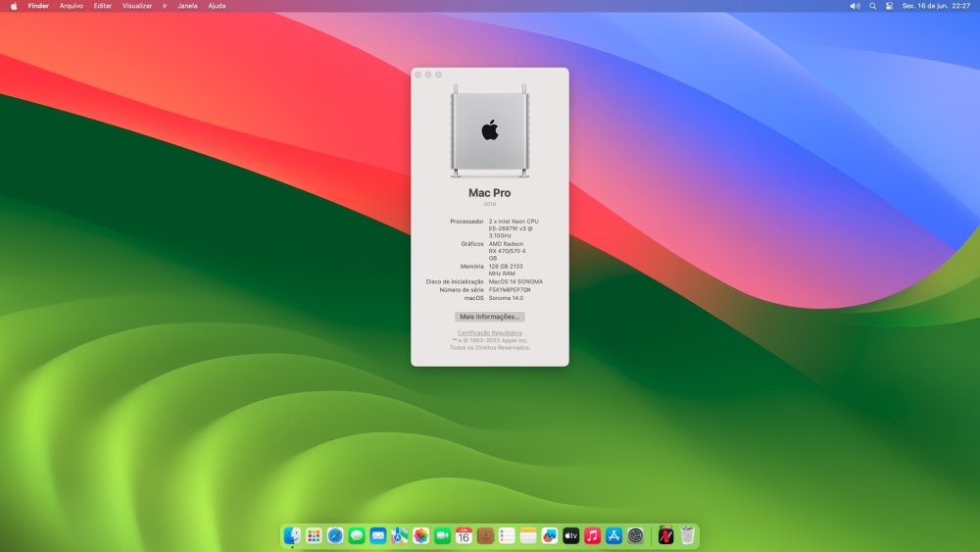Open the Apple TV app in Dock
Screen dimensions: 980x552
(571, 535)
